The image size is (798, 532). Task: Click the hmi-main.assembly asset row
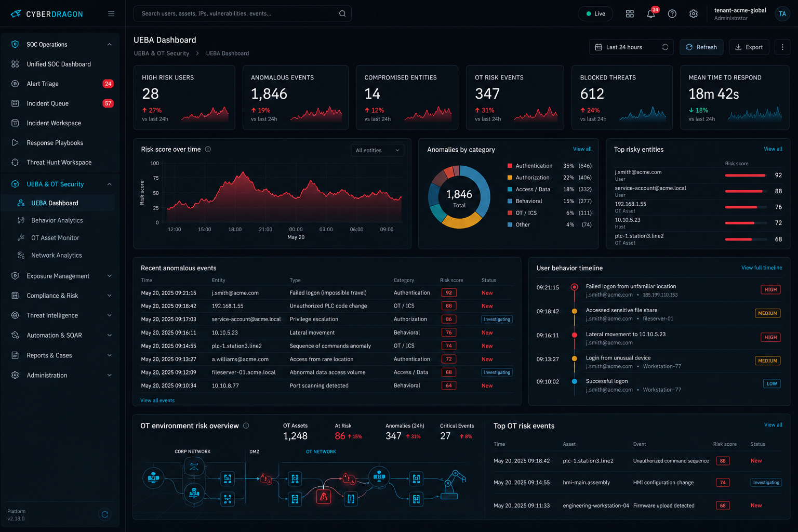[638, 483]
